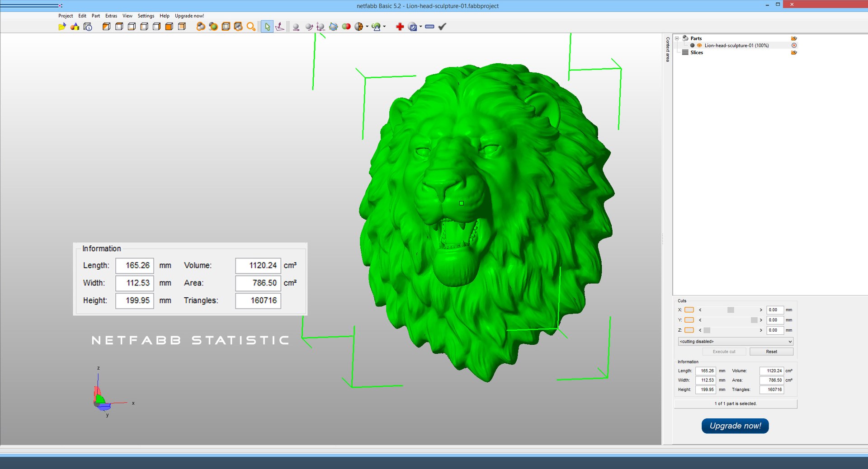Image resolution: width=868 pixels, height=469 pixels.
Task: Select the third cube view icon
Action: point(132,27)
